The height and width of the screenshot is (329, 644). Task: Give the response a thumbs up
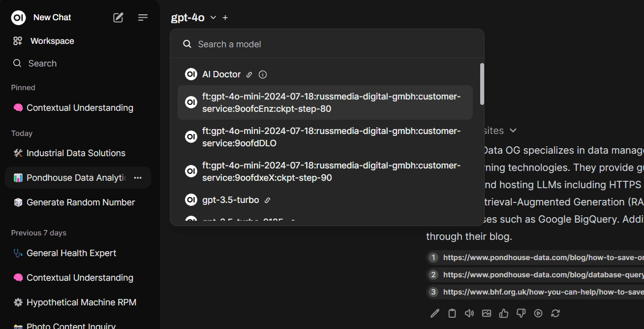pos(503,313)
